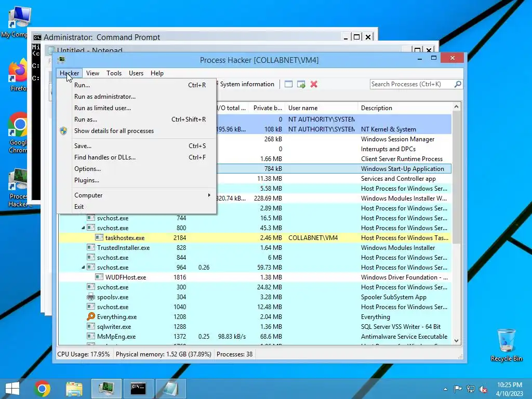Click the Command Prompt window title bar
The width and height of the screenshot is (532, 399).
187,37
